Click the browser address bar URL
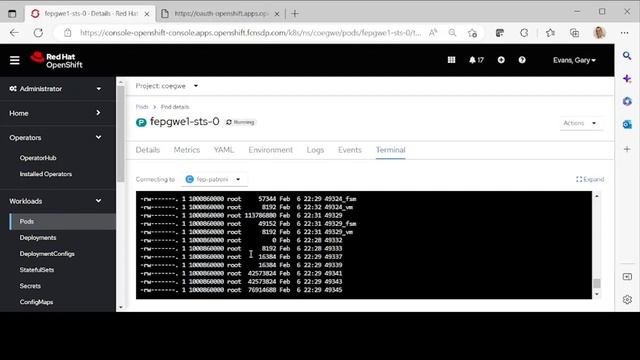The width and height of the screenshot is (640, 360). pyautogui.click(x=250, y=33)
